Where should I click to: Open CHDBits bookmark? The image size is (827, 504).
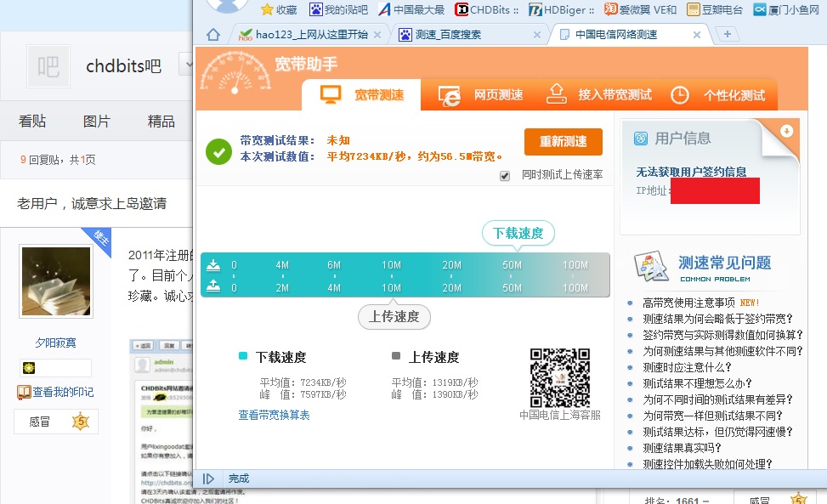(487, 9)
